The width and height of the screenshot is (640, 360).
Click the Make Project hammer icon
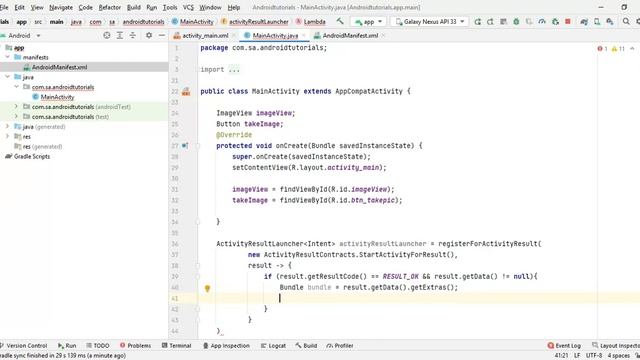coord(340,22)
